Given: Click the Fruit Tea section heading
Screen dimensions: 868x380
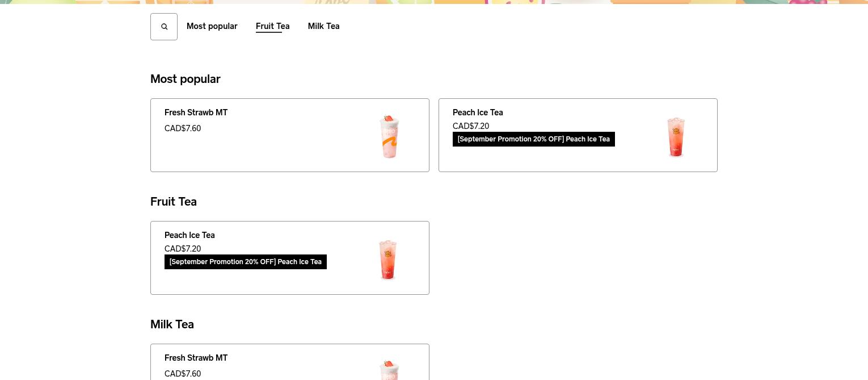Looking at the screenshot, I should 174,202.
